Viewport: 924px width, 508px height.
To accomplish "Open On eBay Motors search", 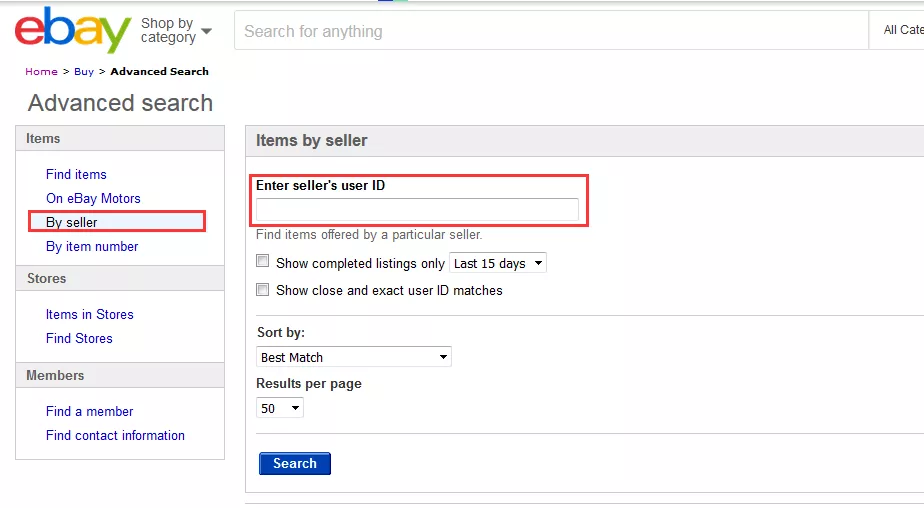I will [93, 198].
